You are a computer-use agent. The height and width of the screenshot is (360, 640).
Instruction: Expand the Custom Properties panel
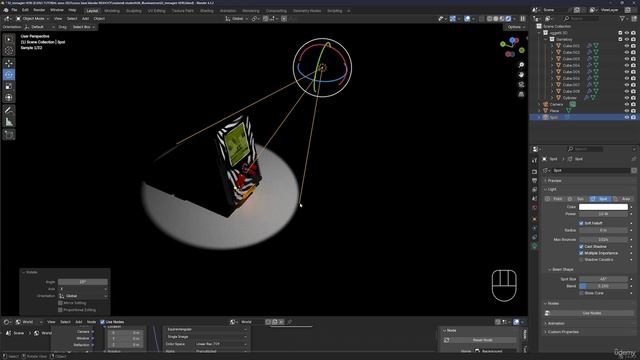pyautogui.click(x=562, y=332)
